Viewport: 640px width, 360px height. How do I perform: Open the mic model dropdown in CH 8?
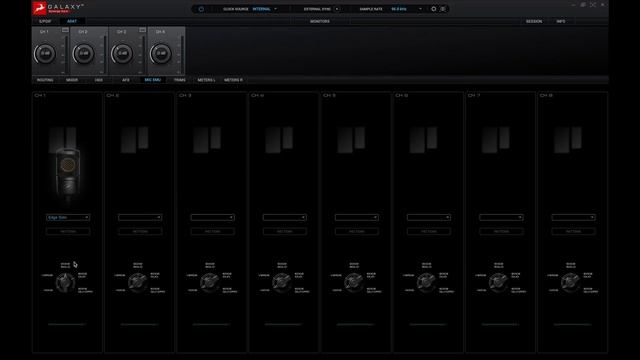tap(573, 218)
